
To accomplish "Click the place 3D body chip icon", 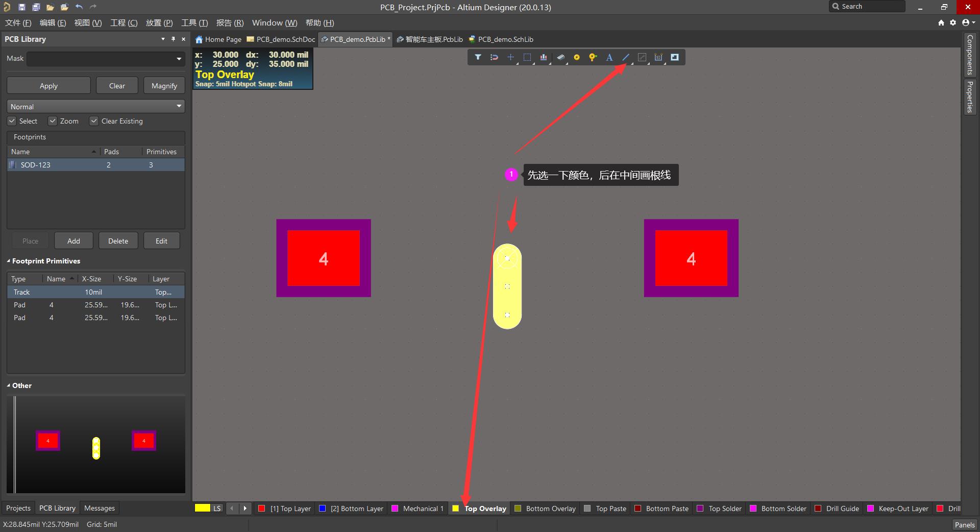I will [x=560, y=57].
